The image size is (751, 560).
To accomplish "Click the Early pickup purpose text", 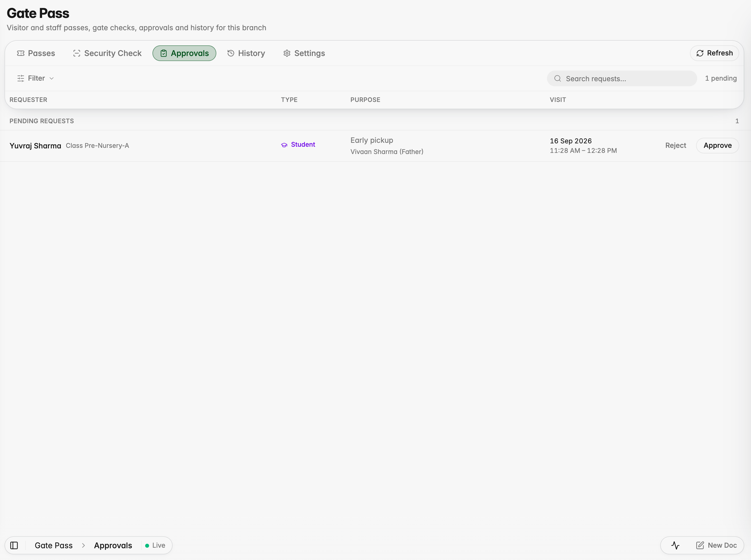I will 371,140.
